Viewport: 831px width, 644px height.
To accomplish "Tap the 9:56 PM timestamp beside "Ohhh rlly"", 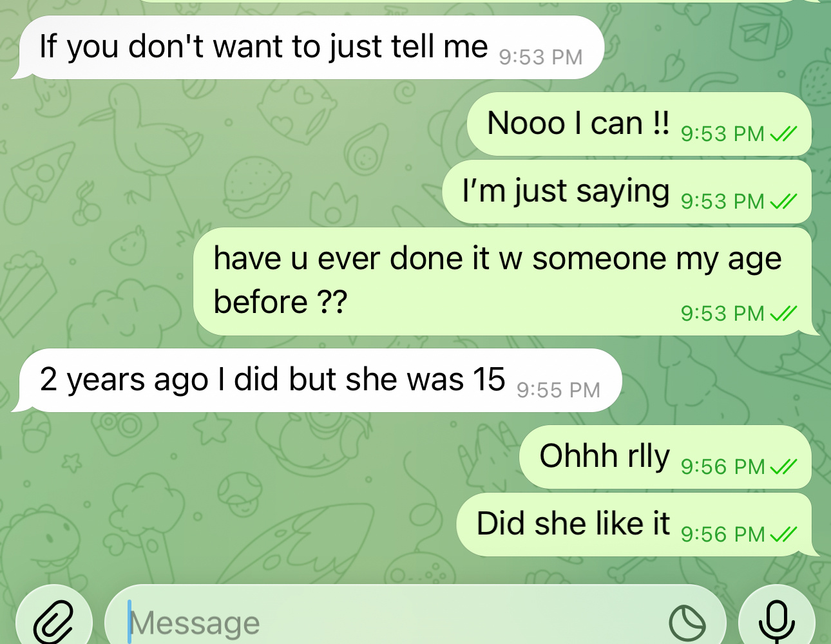I will pyautogui.click(x=723, y=467).
